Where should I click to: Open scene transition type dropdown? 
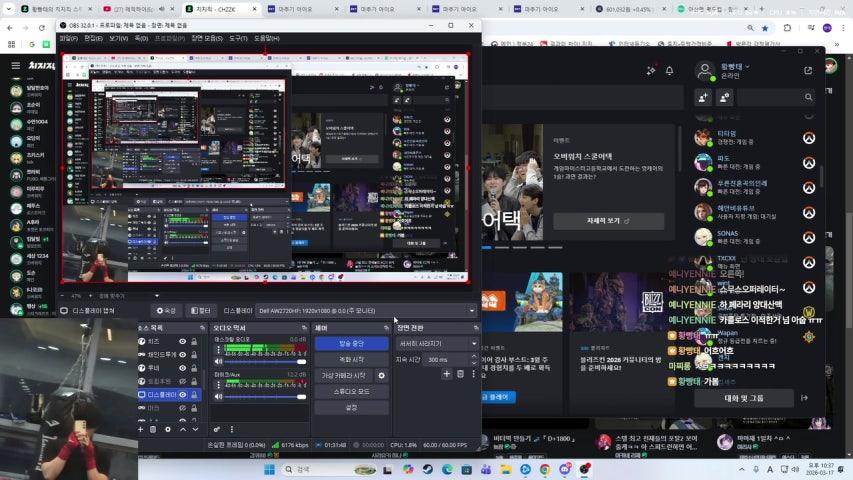(436, 343)
